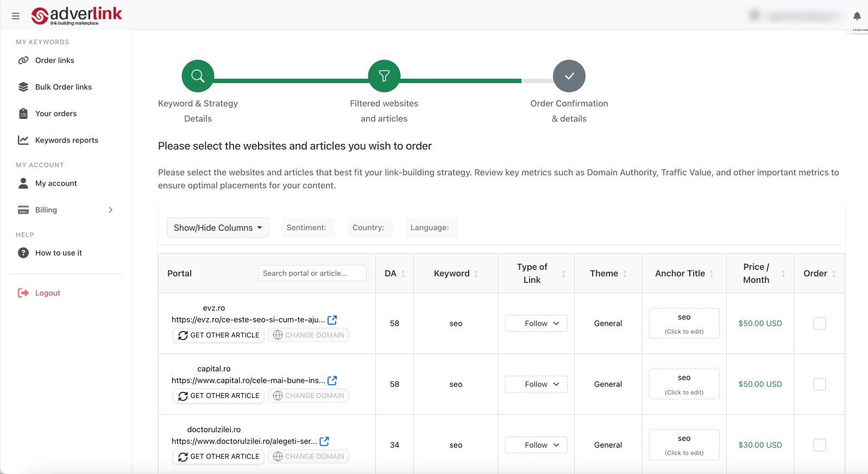
Task: Go to Bulk Order links
Action: coord(63,87)
